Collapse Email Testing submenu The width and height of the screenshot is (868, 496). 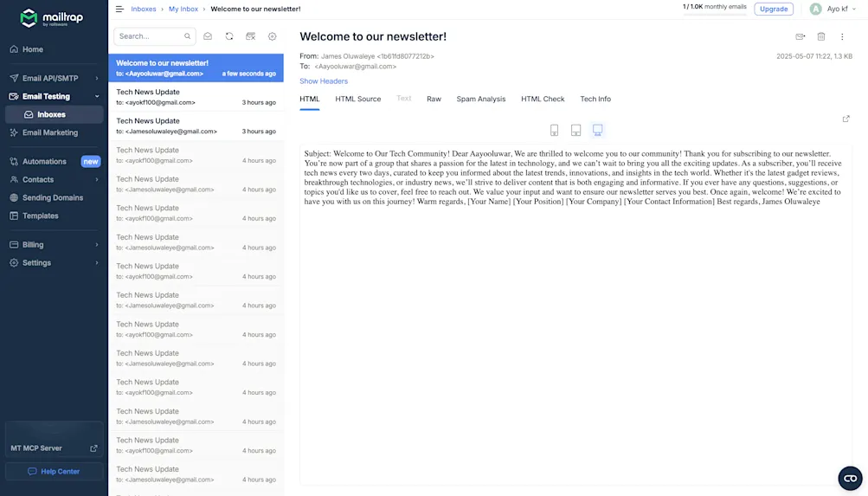[97, 96]
